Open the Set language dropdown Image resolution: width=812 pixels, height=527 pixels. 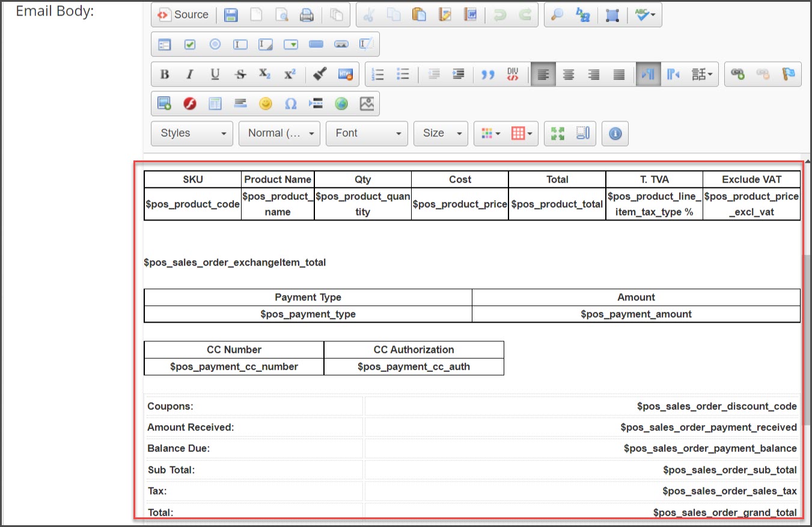[x=702, y=75]
